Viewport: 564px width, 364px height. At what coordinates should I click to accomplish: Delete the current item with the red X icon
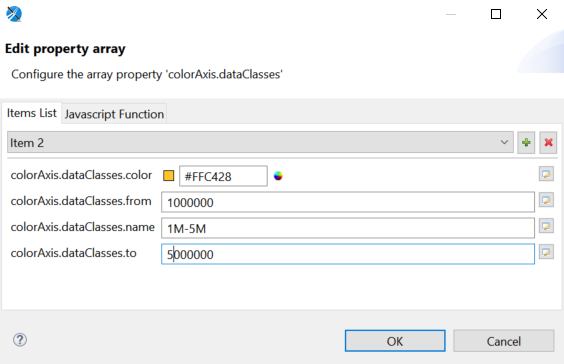pyautogui.click(x=548, y=143)
